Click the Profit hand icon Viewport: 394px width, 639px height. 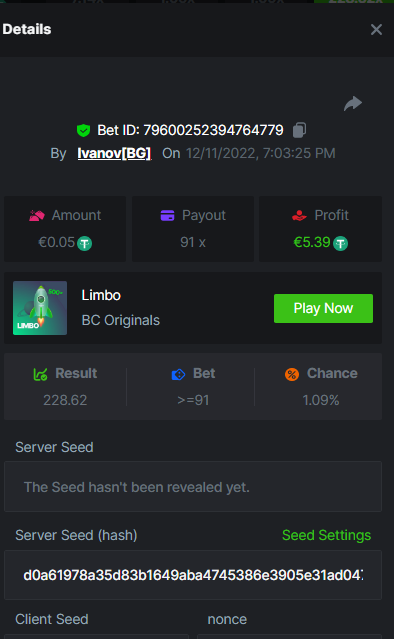pos(299,215)
